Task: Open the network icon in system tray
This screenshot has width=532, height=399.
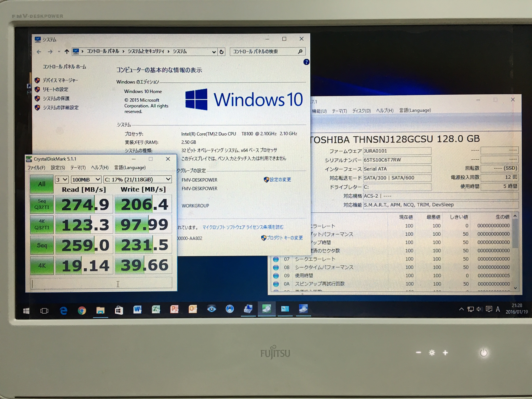Action: pos(471,309)
